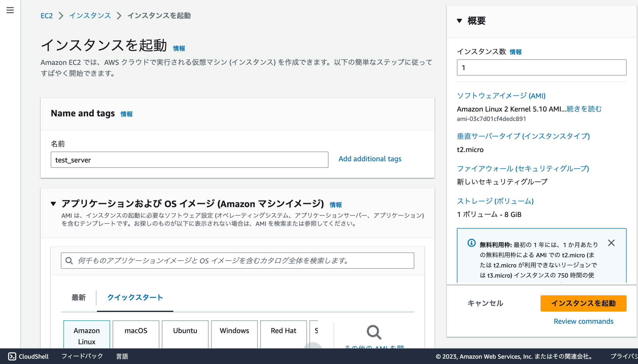The width and height of the screenshot is (638, 364).
Task: Switch to the クイックスタート tab
Action: tap(135, 297)
